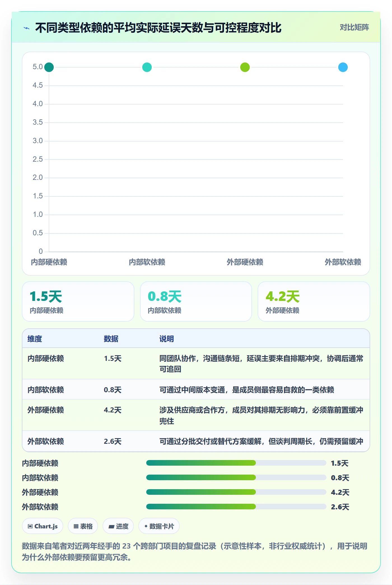Select the 外部硬依赖 cell in the table
This screenshot has height=585, width=392.
[x=46, y=410]
